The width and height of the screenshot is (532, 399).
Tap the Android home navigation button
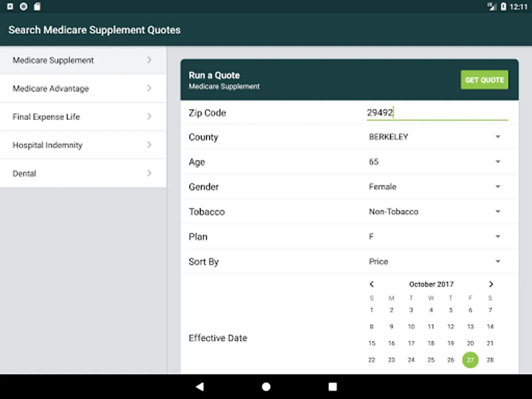(266, 387)
